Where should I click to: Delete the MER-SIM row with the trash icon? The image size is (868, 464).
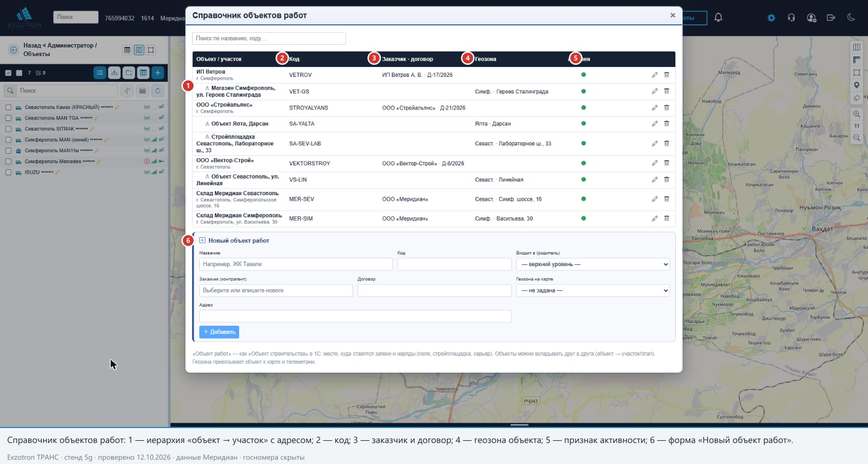[666, 218]
